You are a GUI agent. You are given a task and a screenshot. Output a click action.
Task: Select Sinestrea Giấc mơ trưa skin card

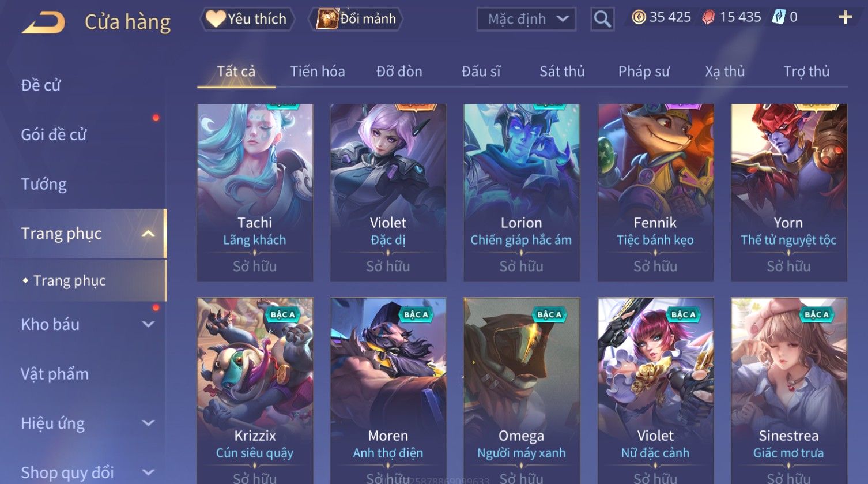point(788,391)
